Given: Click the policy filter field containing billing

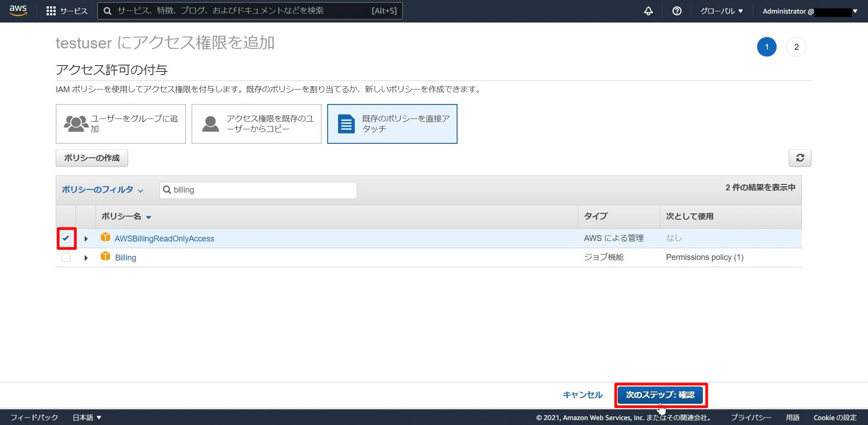Looking at the screenshot, I should [x=258, y=190].
